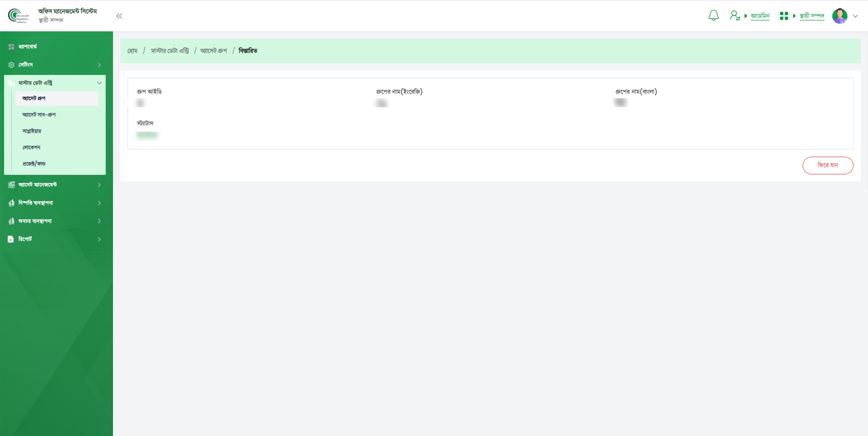The width and height of the screenshot is (868, 436).
Task: Expand the অ্যাসেট ম্যানেজমেন্ট menu
Action: pos(99,185)
